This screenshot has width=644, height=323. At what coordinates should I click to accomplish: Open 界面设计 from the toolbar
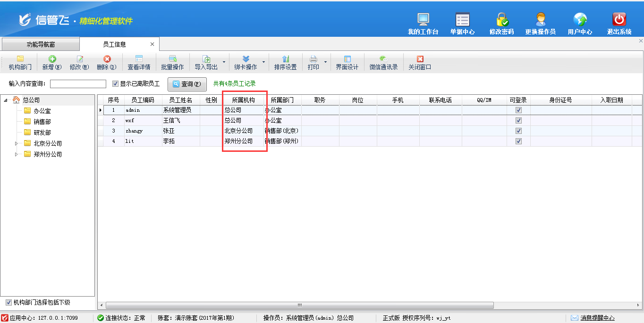point(347,59)
